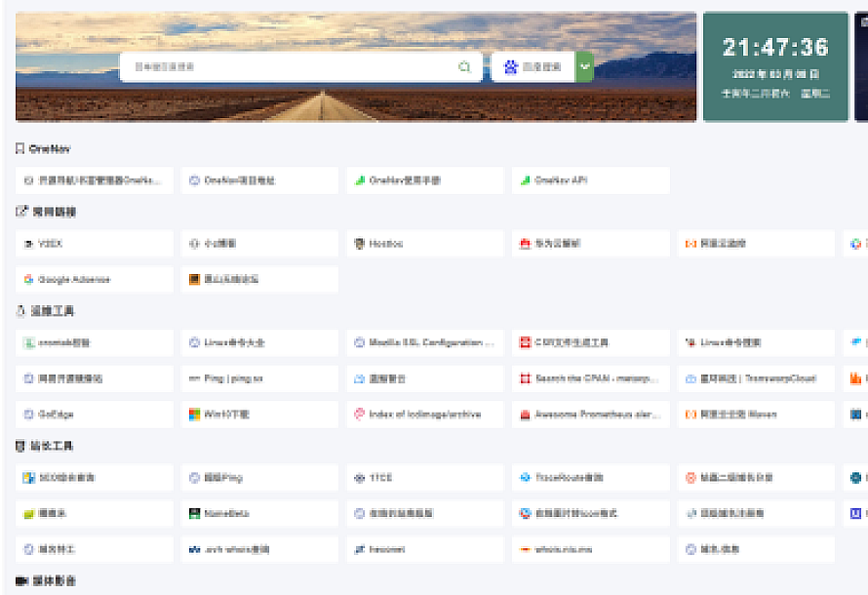Click the whois.nic.ms icon
The image size is (868, 595).
(525, 550)
